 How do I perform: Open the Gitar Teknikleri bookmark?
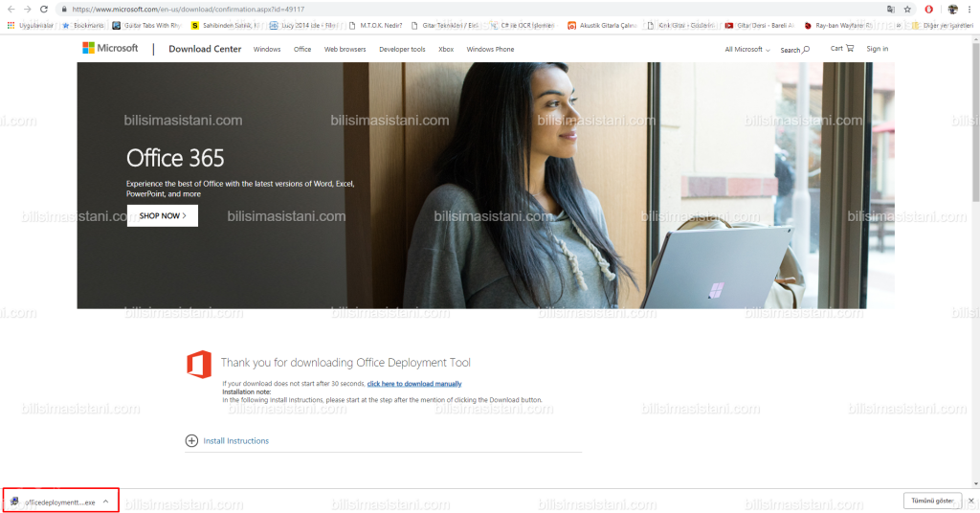point(444,26)
